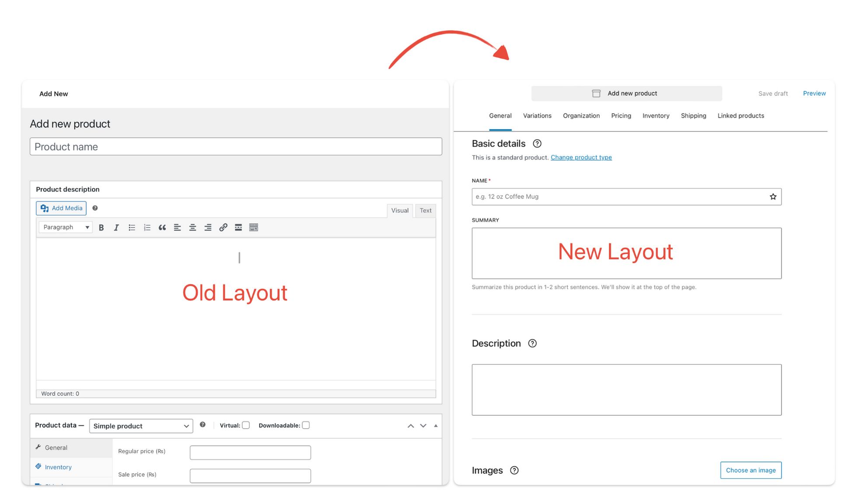Viewport: 853px width, 504px height.
Task: Collapse the Product data panel triangle
Action: click(x=436, y=426)
